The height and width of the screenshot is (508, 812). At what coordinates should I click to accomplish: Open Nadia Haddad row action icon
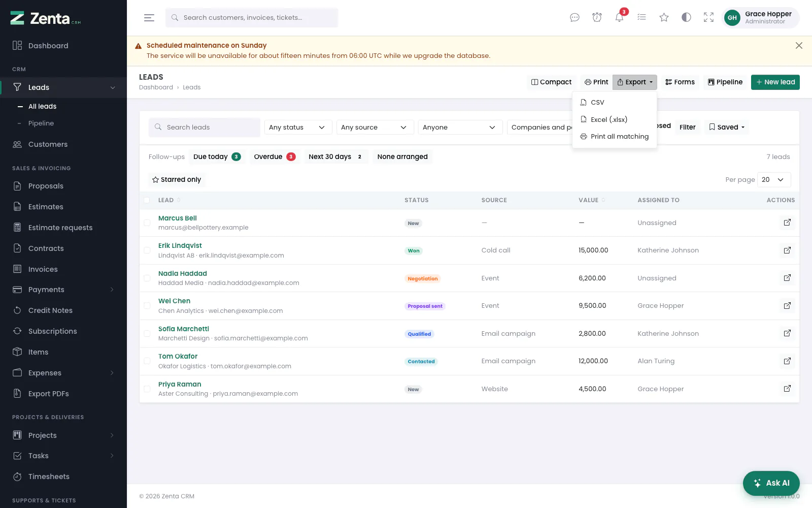(787, 278)
